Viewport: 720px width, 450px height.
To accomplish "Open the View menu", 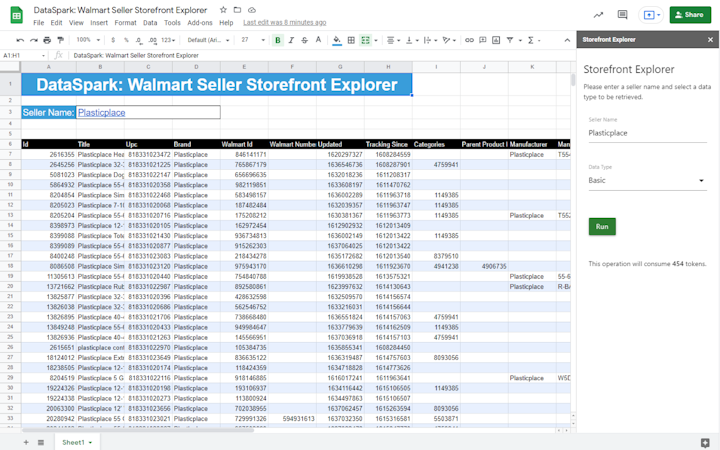I will click(76, 22).
